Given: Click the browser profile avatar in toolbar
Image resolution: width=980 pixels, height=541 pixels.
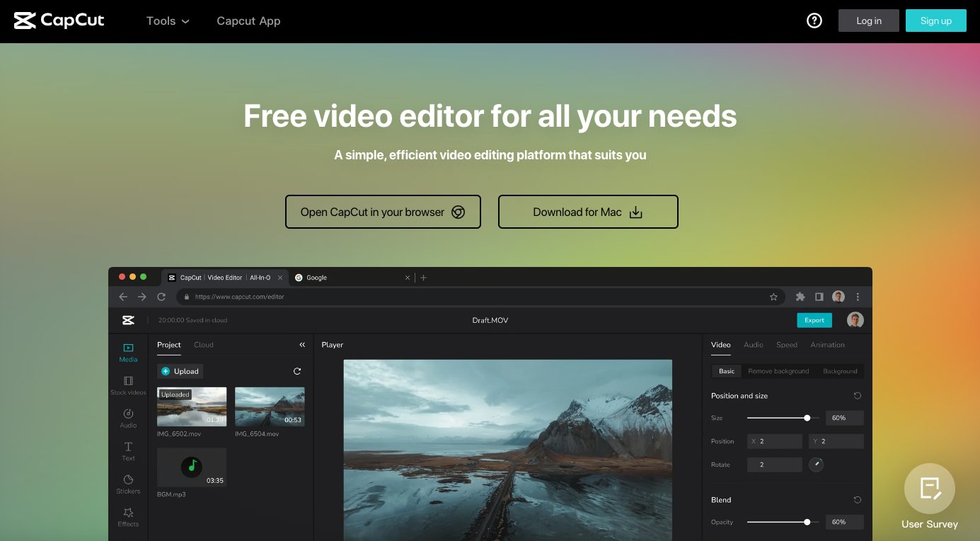Looking at the screenshot, I should point(838,297).
